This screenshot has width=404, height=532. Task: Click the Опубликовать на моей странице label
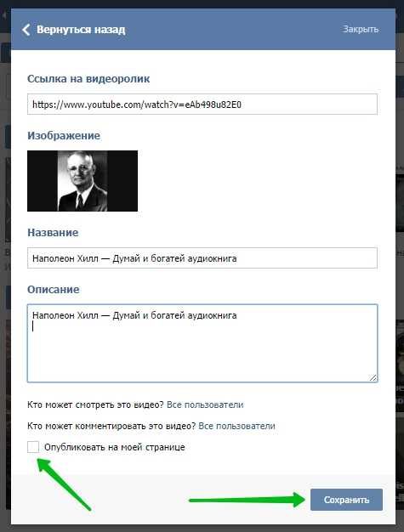coord(115,447)
